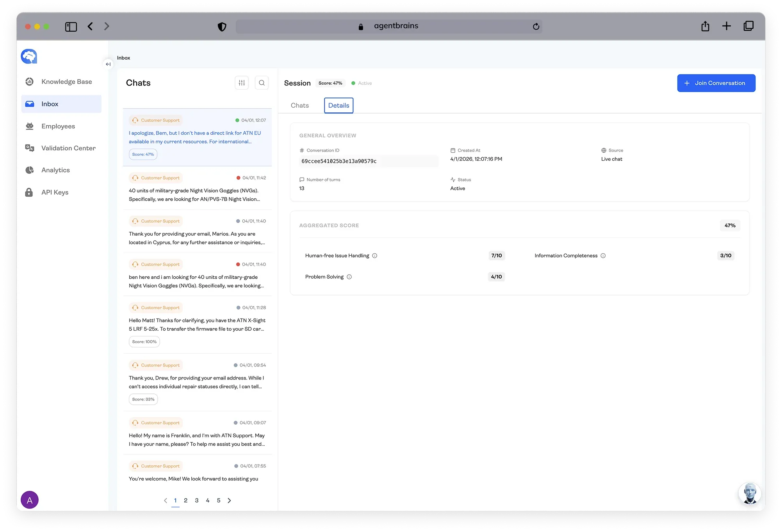Toggle the browser sidebar panel icon
782x532 pixels.
click(x=71, y=27)
